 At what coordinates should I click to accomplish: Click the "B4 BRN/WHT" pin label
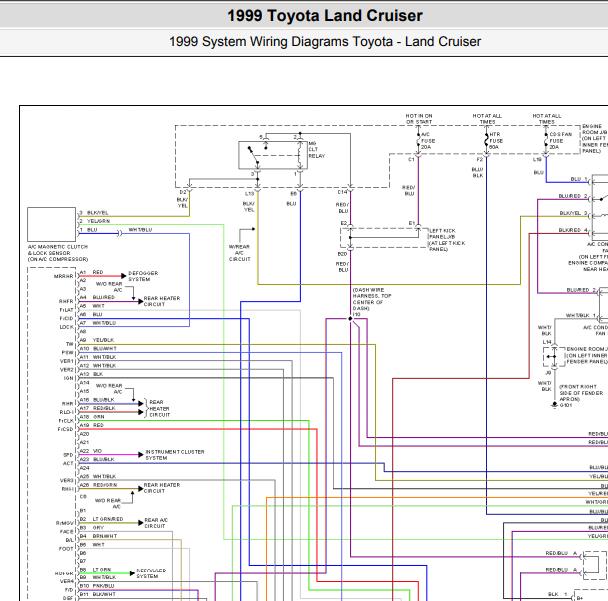click(x=98, y=536)
